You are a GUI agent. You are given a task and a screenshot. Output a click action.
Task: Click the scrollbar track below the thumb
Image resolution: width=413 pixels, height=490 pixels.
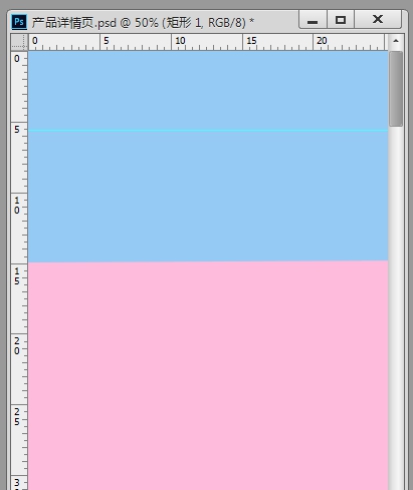tap(396, 308)
